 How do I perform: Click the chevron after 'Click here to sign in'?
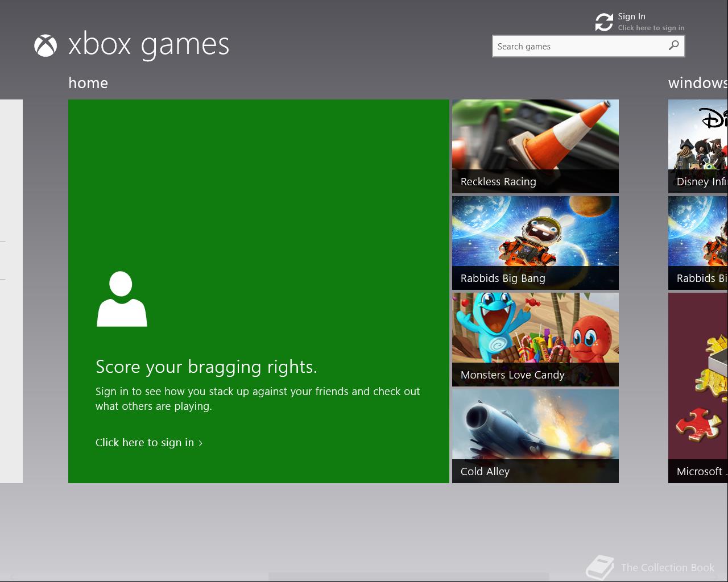[x=200, y=443]
